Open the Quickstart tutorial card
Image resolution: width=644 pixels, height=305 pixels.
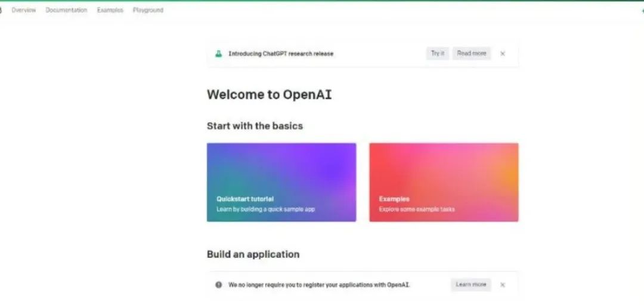(x=281, y=182)
